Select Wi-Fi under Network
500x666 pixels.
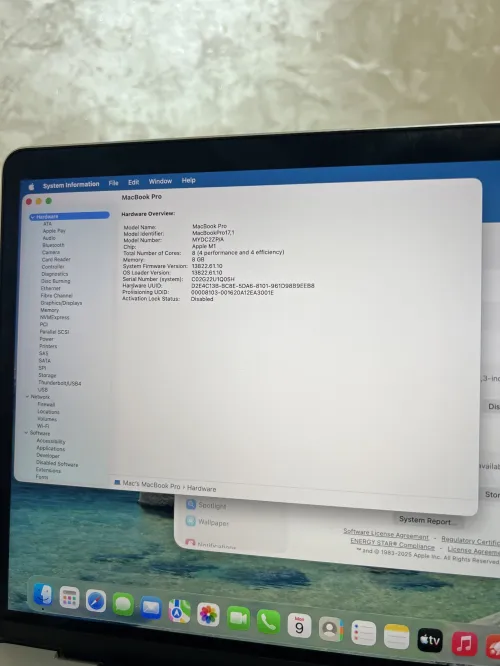(x=42, y=426)
